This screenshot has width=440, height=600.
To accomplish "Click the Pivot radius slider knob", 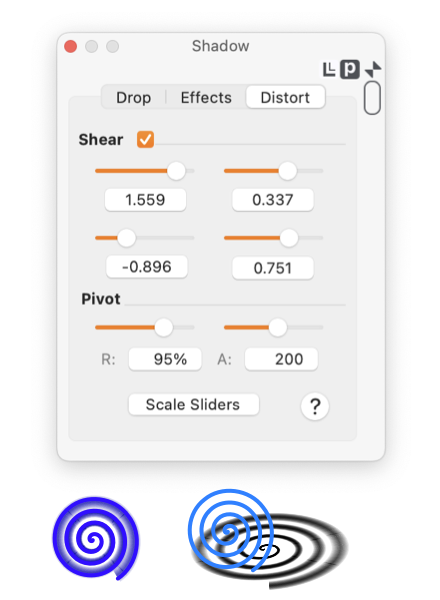I will [x=164, y=328].
